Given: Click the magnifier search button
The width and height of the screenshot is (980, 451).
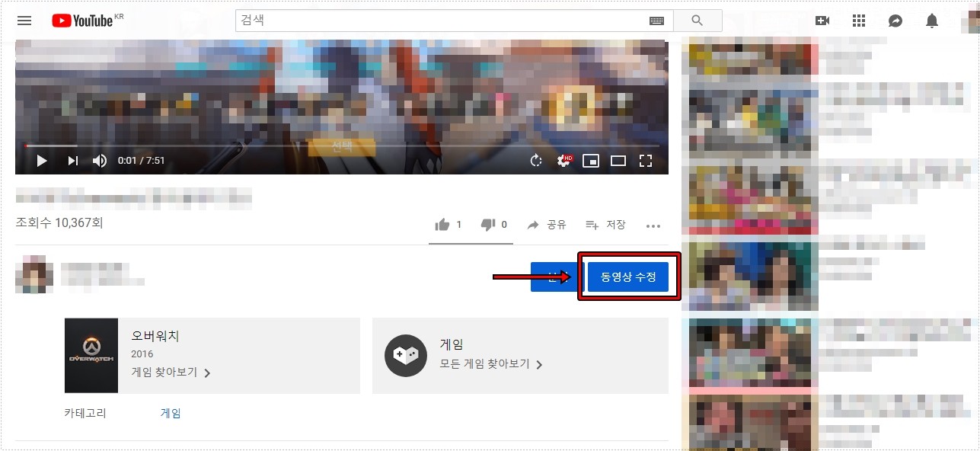Looking at the screenshot, I should point(697,21).
